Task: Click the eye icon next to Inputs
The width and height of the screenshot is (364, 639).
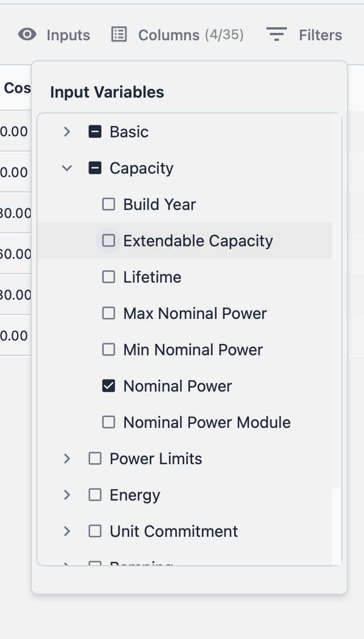Action: [x=26, y=35]
